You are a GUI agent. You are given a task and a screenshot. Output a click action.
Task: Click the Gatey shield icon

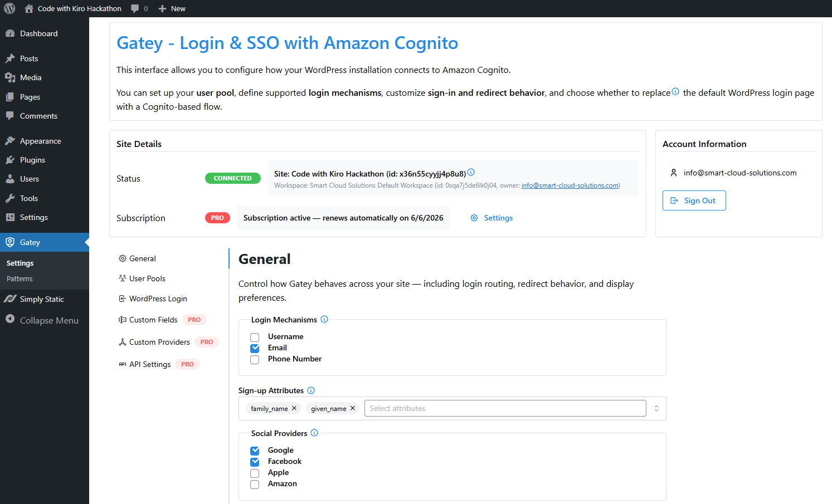pos(10,242)
